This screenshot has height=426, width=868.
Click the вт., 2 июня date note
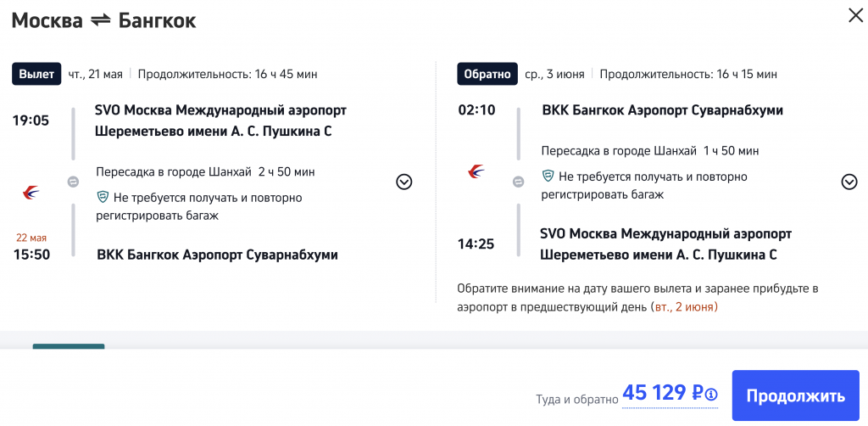point(684,306)
